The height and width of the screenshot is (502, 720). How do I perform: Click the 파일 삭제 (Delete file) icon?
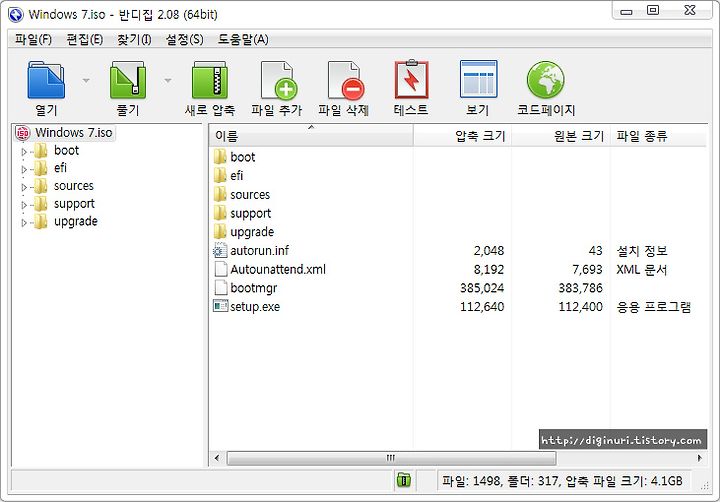(346, 80)
